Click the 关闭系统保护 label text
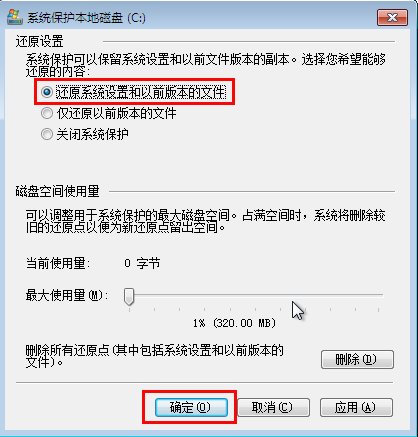This screenshot has height=437, width=418. pos(92,134)
